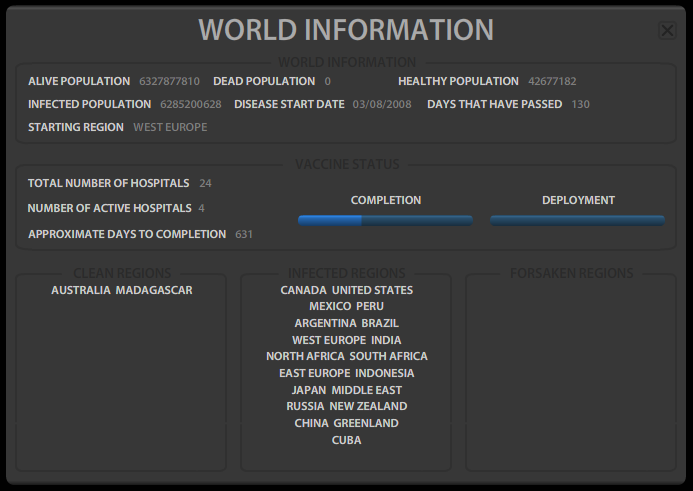Select North Africa in Infected Regions

pos(305,356)
